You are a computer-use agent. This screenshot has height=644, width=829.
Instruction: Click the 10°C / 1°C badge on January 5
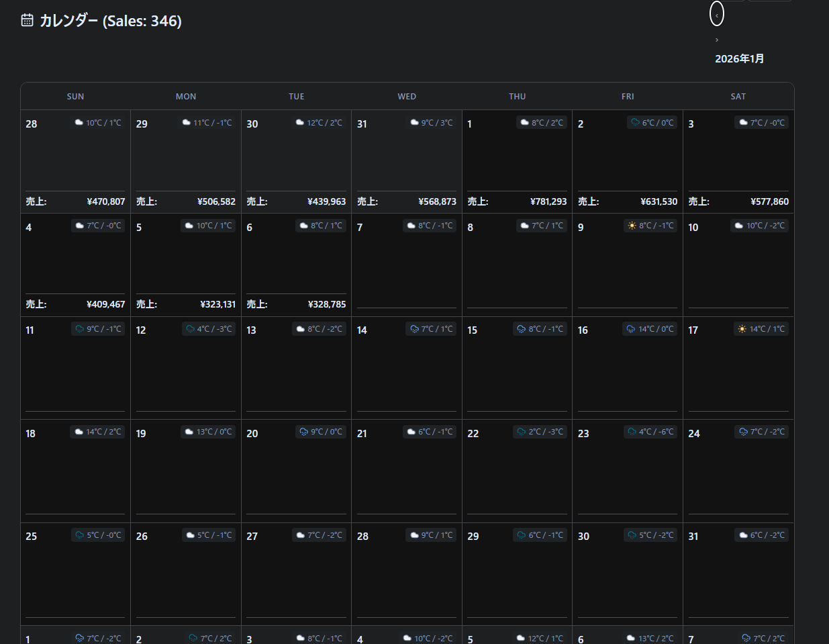(x=208, y=226)
